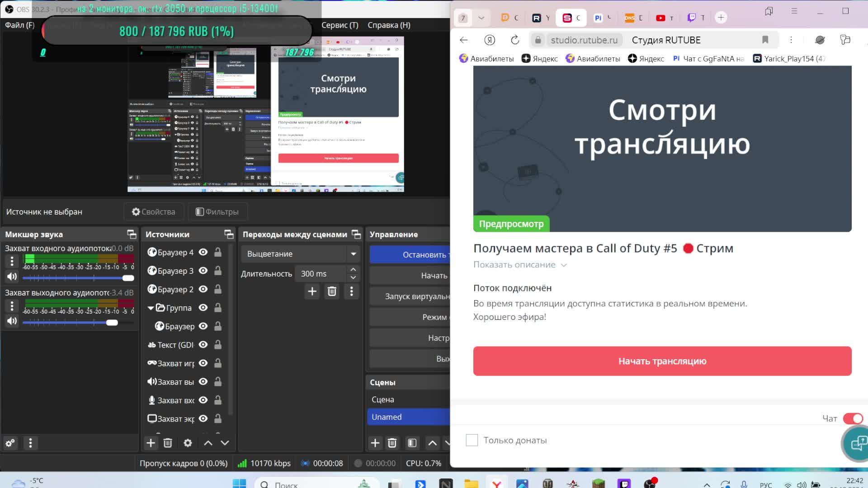868x488 pixels.
Task: Add a new scene with plus icon
Action: coord(375,443)
